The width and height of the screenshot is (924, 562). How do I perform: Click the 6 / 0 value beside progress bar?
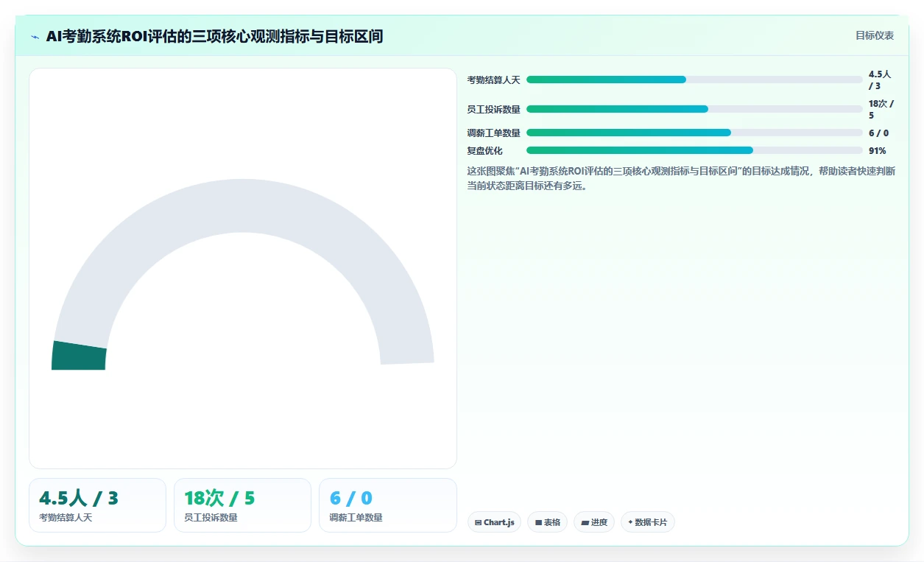click(x=878, y=133)
